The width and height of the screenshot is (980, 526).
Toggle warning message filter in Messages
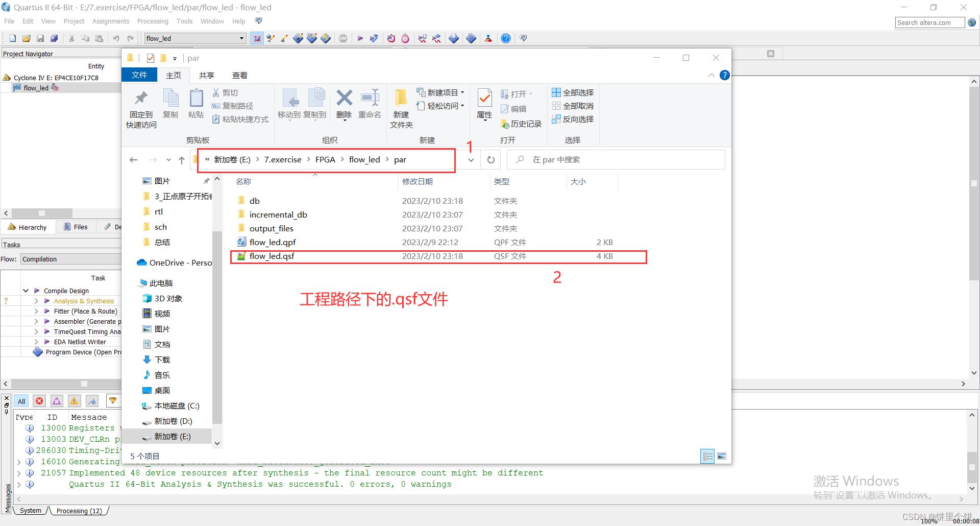(x=74, y=401)
